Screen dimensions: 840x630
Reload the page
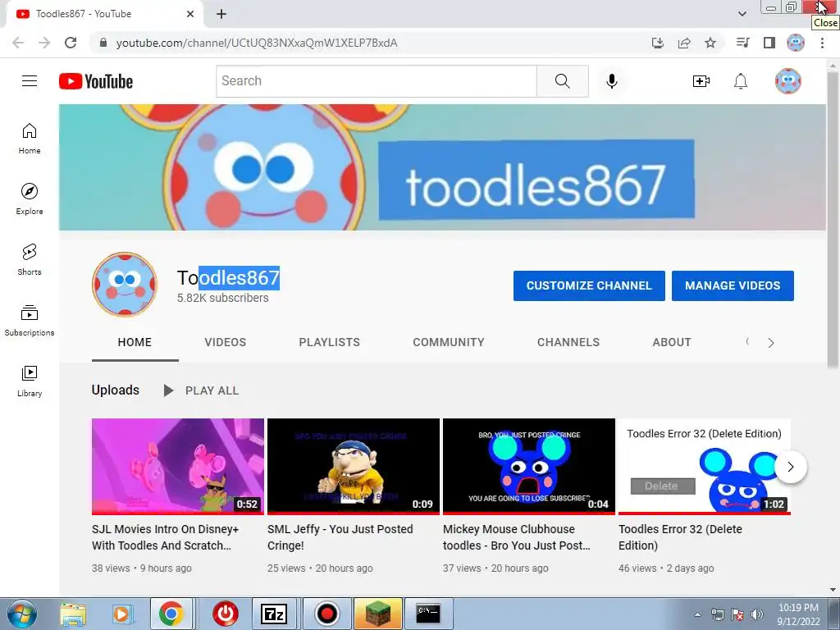coord(71,43)
